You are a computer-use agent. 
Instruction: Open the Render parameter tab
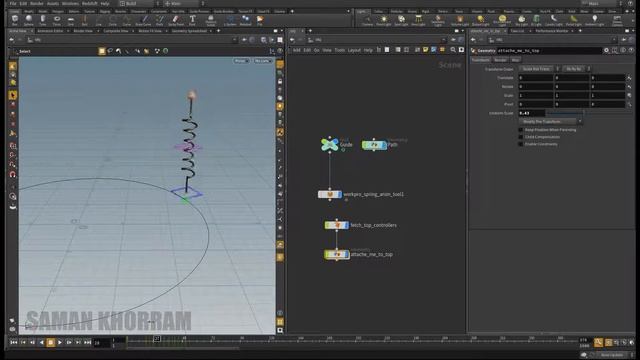click(x=500, y=60)
